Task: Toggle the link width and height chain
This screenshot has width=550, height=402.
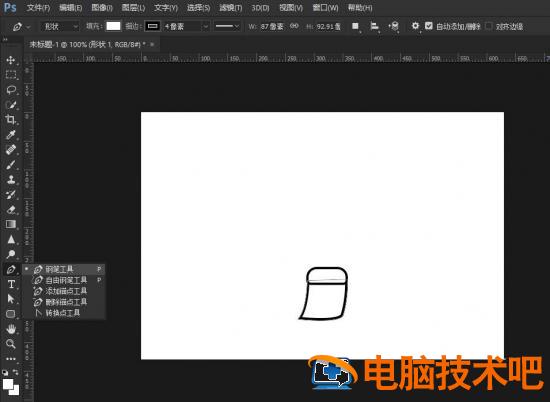Action: [294, 26]
